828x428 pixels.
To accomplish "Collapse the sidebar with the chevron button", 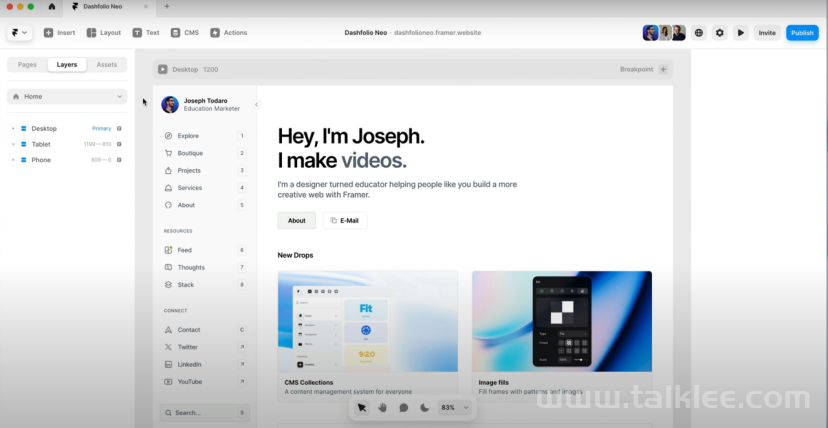I will tap(256, 104).
